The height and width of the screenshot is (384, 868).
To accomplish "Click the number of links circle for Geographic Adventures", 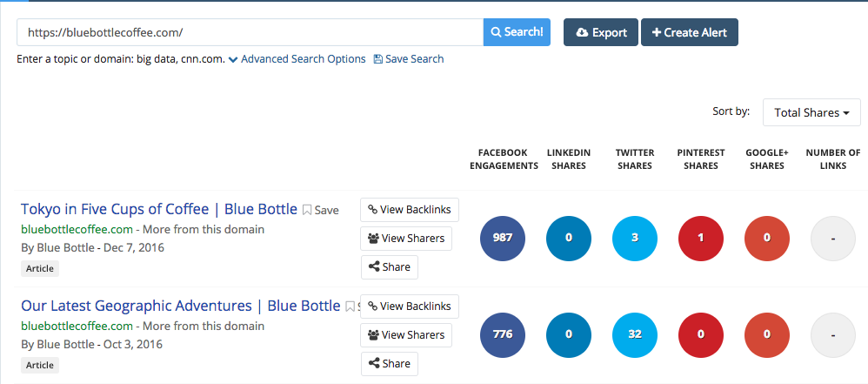I will click(833, 334).
